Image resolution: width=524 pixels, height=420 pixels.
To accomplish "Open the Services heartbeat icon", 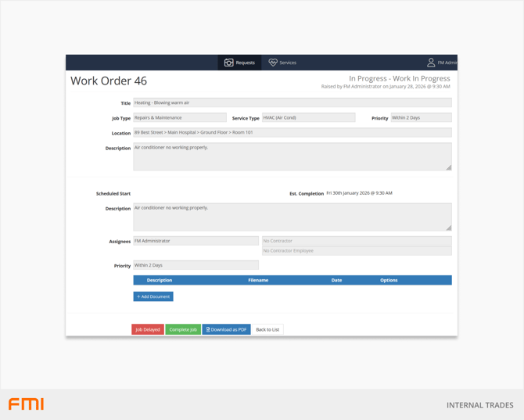I will [x=273, y=63].
